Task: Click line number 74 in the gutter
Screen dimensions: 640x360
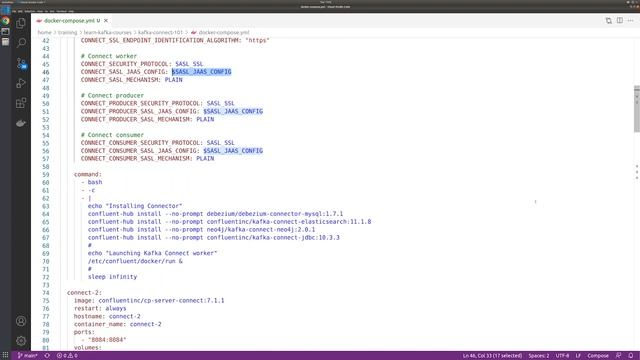Action: coord(45,293)
